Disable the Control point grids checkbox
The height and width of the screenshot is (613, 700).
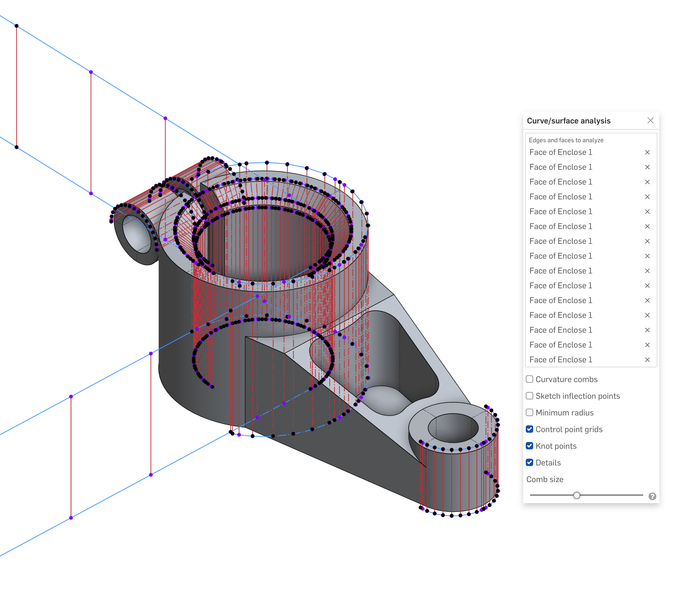[529, 429]
